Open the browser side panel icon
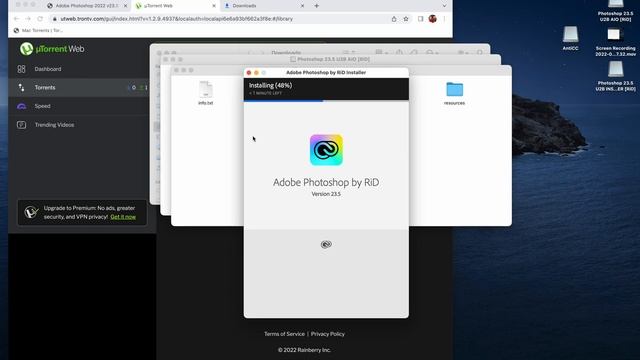This screenshot has height=360, width=640. click(x=420, y=19)
